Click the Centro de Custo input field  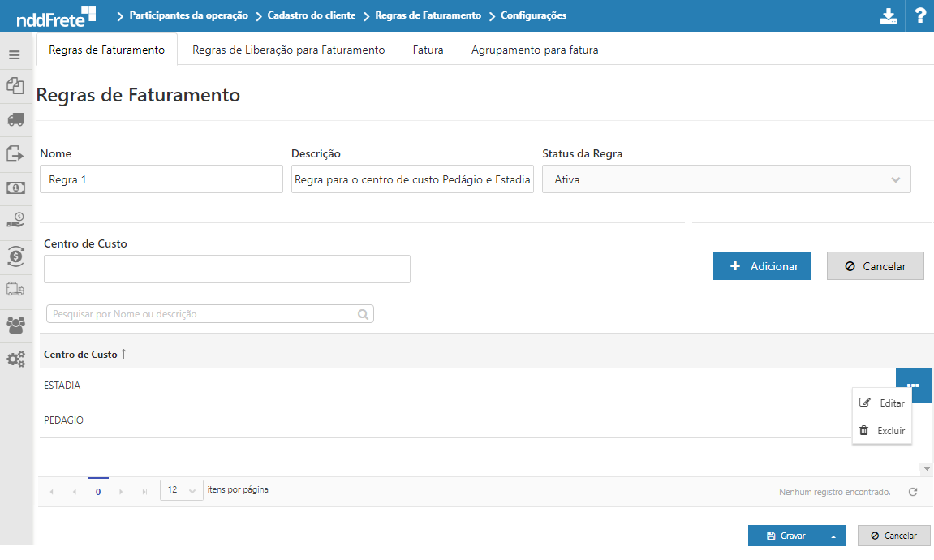227,269
